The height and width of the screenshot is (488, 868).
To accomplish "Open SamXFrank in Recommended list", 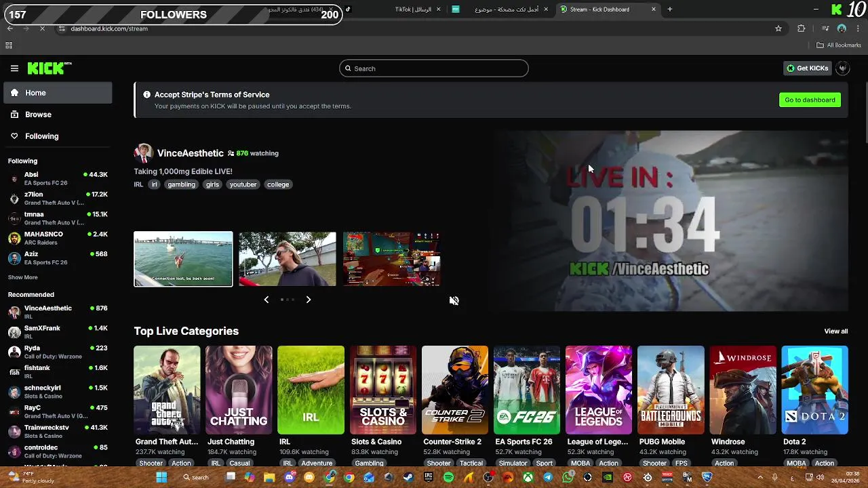I will click(x=58, y=331).
